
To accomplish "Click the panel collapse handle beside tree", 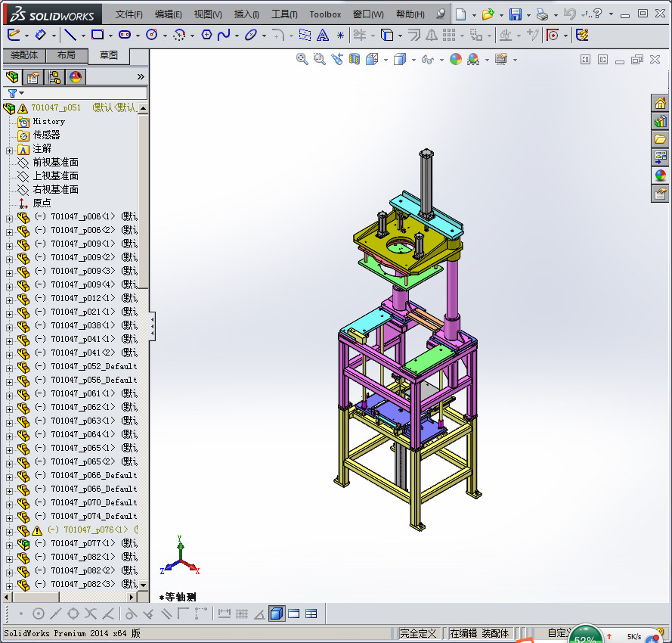I will [152, 327].
